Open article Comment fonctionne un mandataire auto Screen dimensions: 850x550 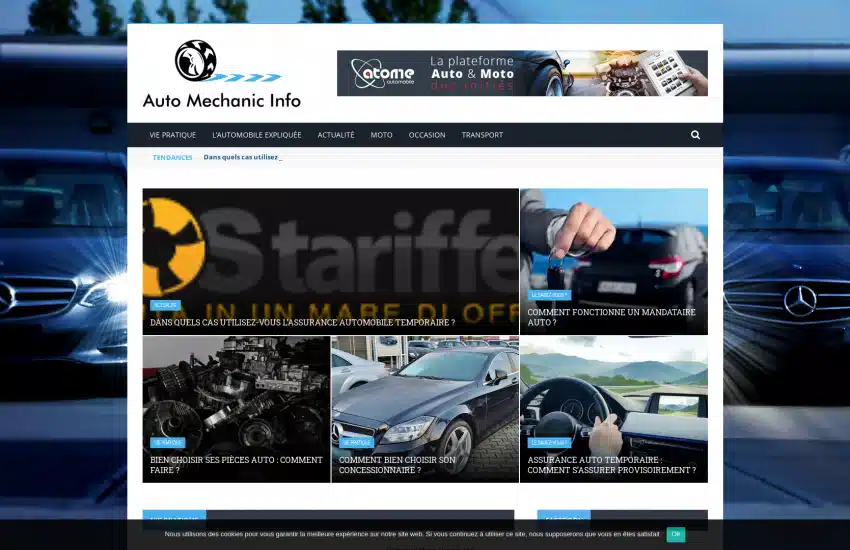pyautogui.click(x=611, y=317)
